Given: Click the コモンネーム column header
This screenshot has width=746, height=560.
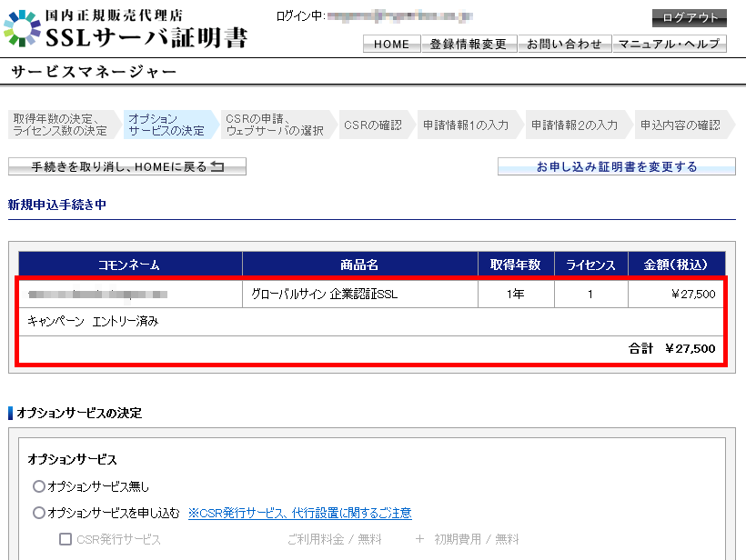Looking at the screenshot, I should tap(130, 265).
